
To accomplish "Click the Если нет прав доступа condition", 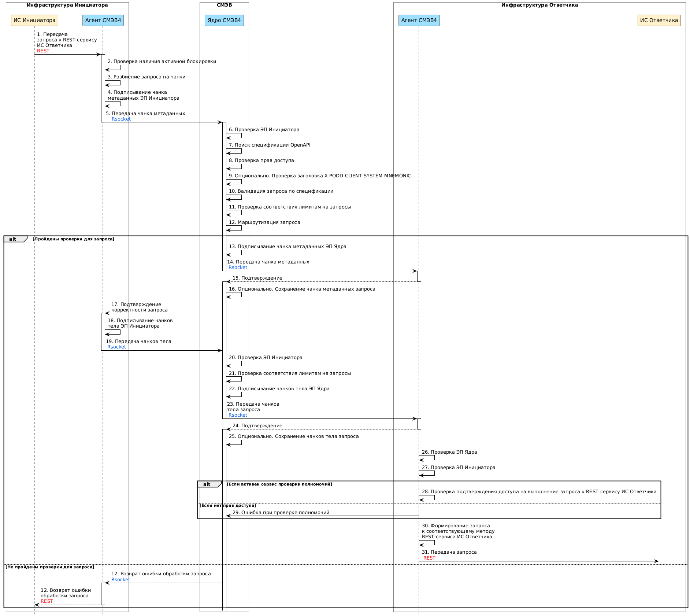I will point(227,505).
